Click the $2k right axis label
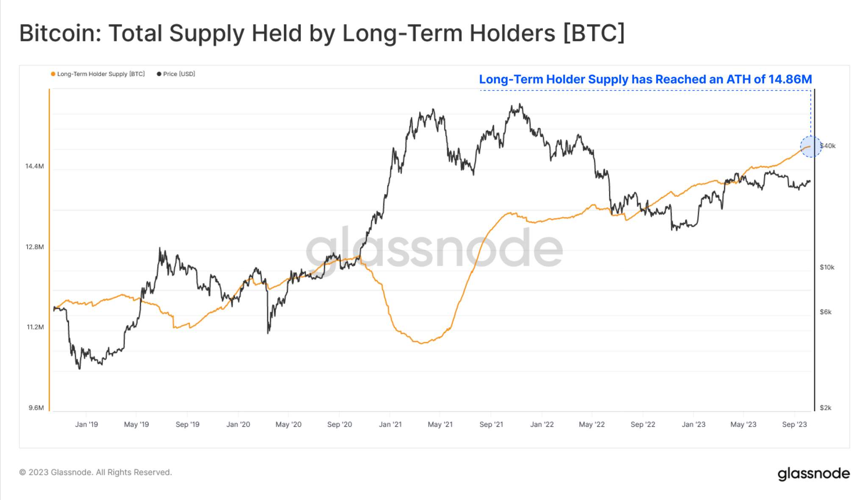 (x=825, y=408)
